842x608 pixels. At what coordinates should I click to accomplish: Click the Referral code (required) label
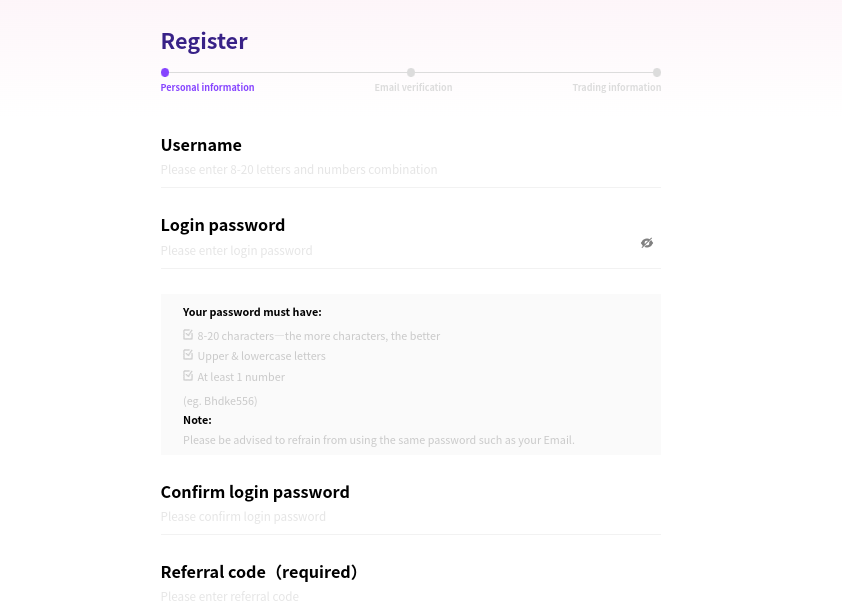coord(259,572)
